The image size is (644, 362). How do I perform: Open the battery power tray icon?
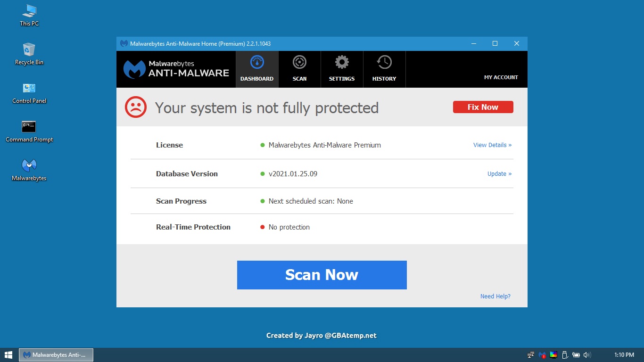pyautogui.click(x=576, y=355)
